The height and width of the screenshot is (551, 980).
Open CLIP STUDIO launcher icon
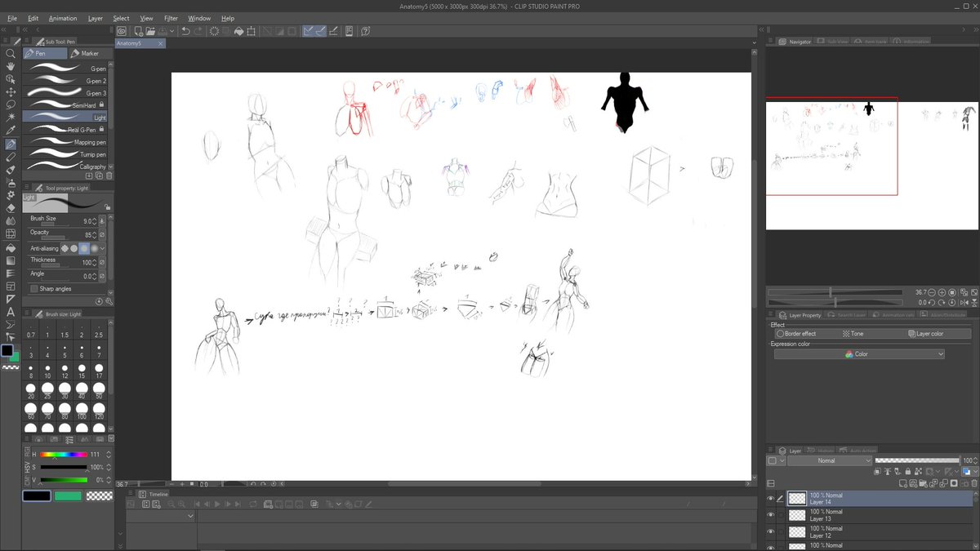[121, 31]
